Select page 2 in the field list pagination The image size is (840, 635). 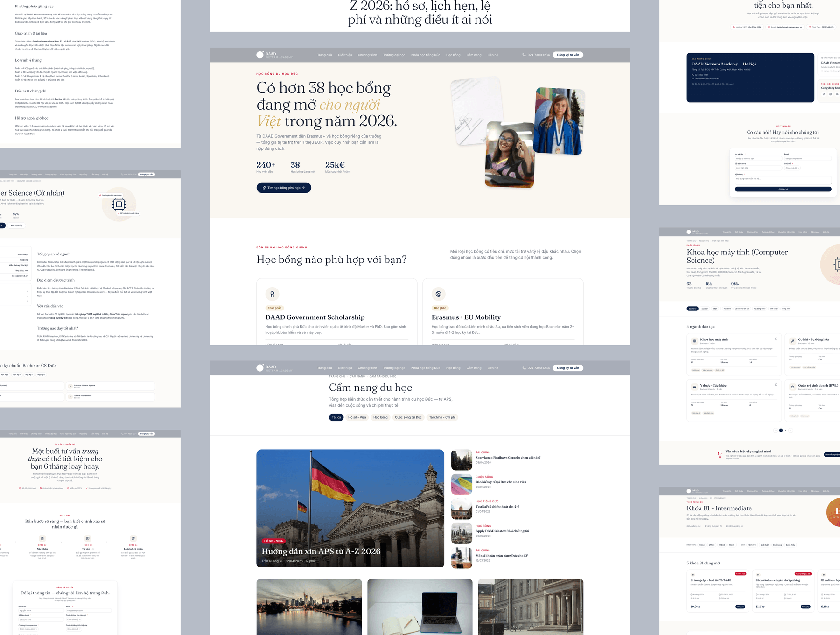click(785, 430)
